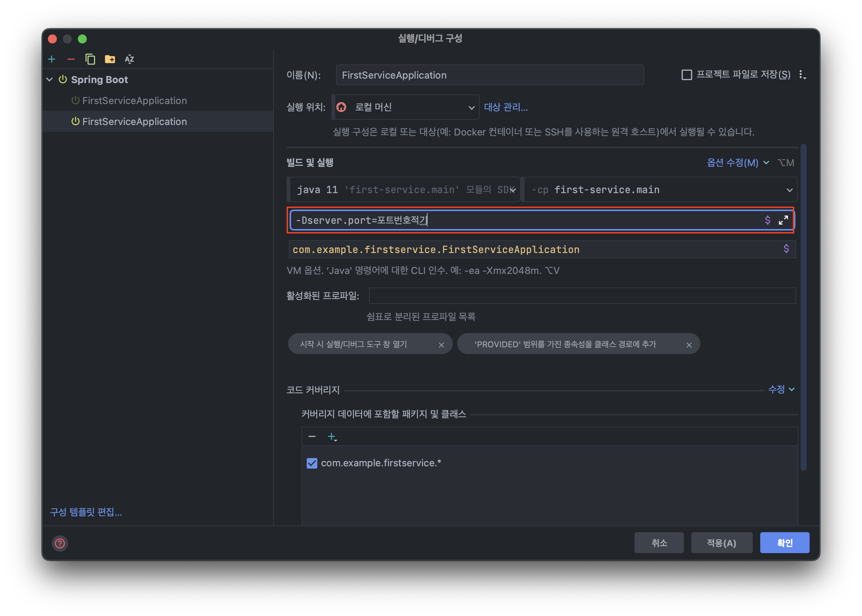862x616 pixels.
Task: Insert macro in VM options field
Action: pyautogui.click(x=768, y=220)
